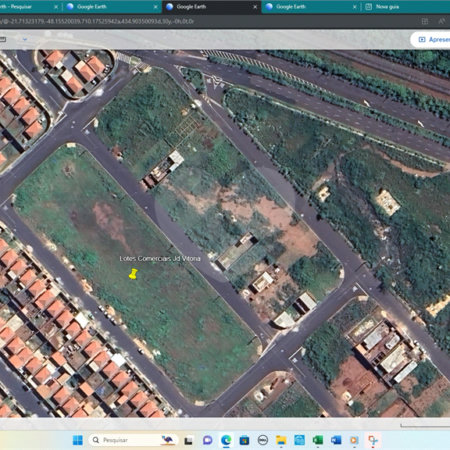
Task: Click the taskbar 'Pesquisar' search box
Action: coord(133,440)
